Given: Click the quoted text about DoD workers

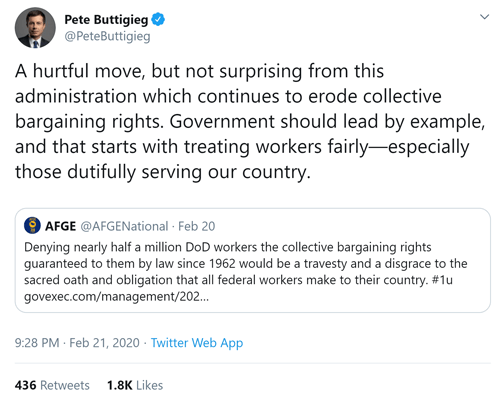Looking at the screenshot, I should coord(246,263).
